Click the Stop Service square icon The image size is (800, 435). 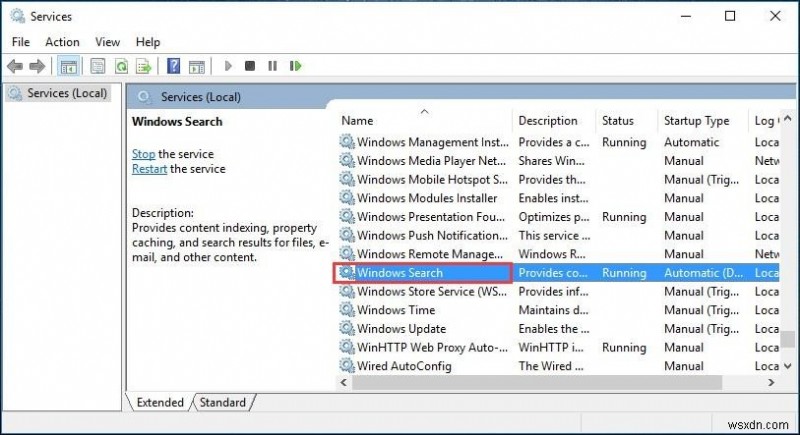[x=250, y=66]
